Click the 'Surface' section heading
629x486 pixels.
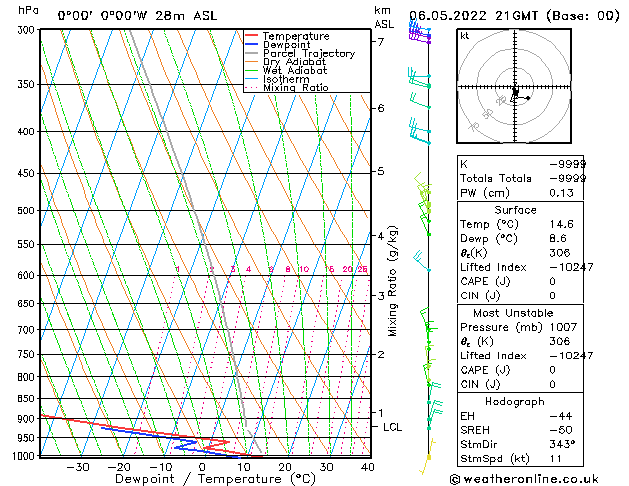pos(515,210)
